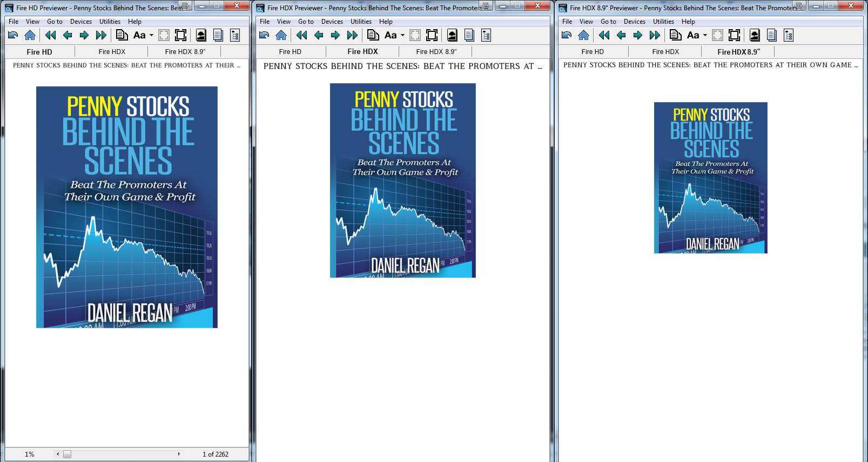The image size is (868, 462).
Task: Select Fire HD tab in Fire HDX window
Action: click(290, 52)
